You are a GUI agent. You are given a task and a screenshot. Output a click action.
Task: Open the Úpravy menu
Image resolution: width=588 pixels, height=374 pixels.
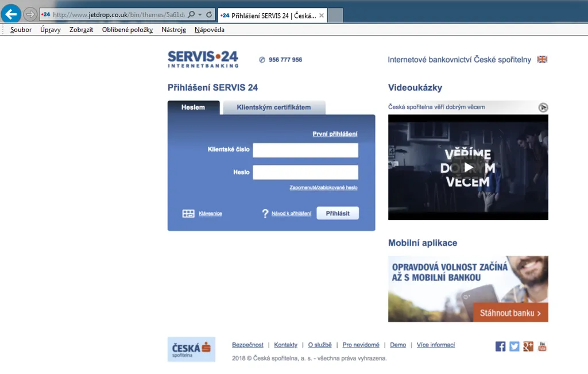tap(51, 30)
